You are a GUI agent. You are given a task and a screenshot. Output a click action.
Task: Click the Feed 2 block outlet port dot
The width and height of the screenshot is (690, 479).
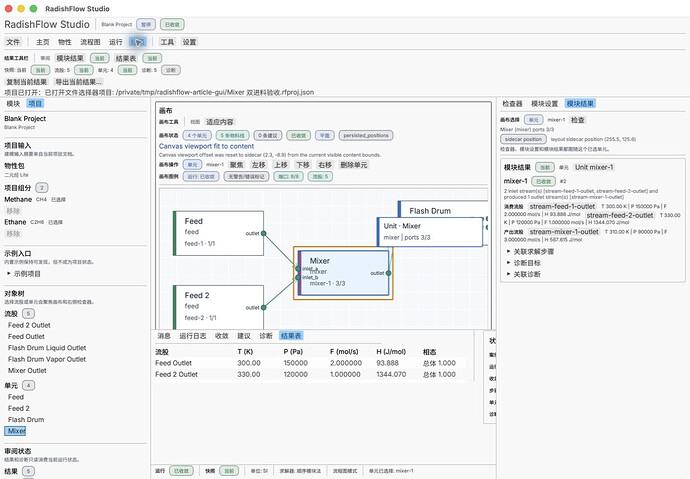pyautogui.click(x=264, y=307)
